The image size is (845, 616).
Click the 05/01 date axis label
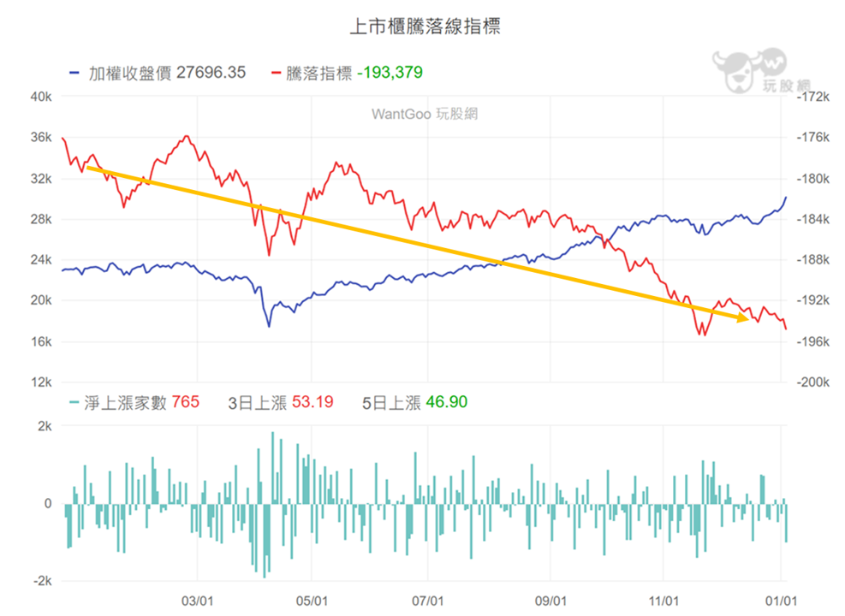point(312,601)
